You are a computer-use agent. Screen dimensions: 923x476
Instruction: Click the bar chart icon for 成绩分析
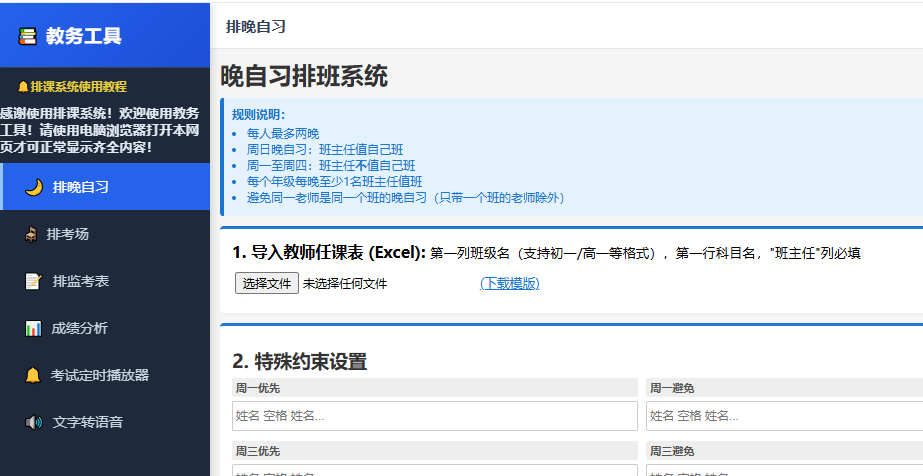tap(34, 328)
